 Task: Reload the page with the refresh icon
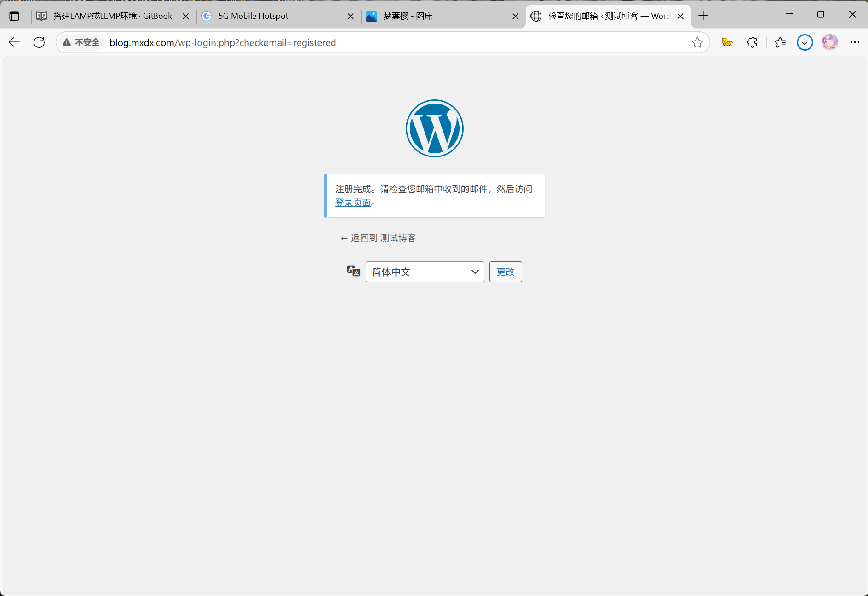point(40,42)
